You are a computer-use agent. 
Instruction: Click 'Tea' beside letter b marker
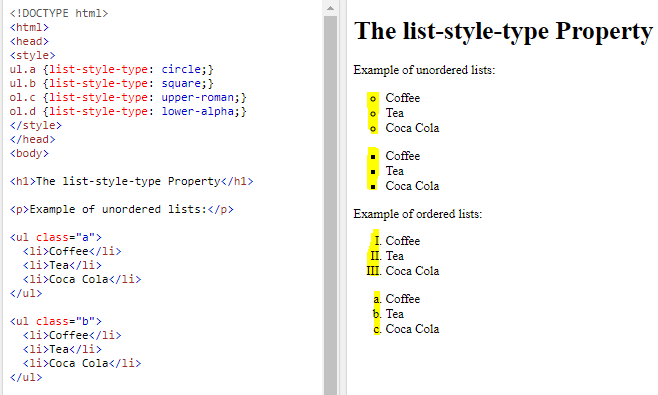tap(394, 314)
